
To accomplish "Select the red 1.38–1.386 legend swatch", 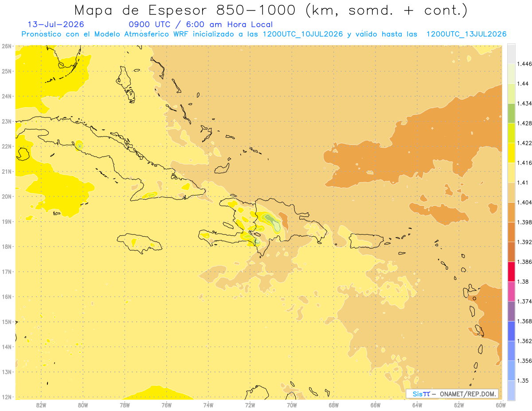I will point(511,272).
